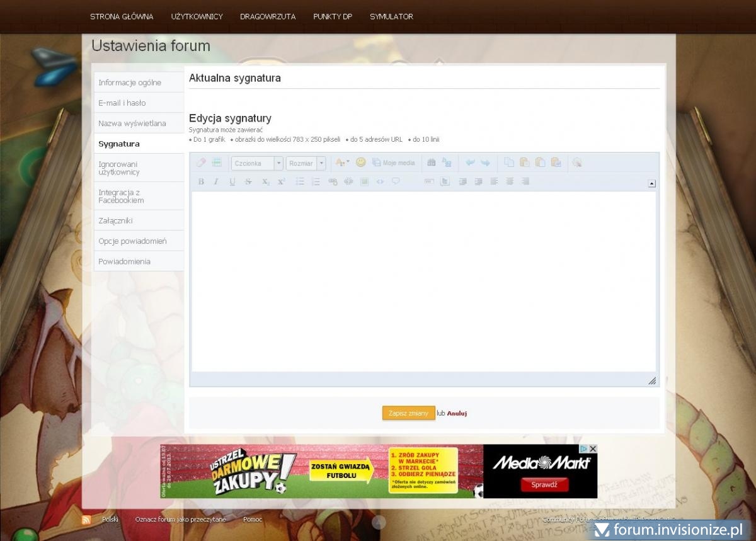Click the Anuluj link

tap(457, 414)
